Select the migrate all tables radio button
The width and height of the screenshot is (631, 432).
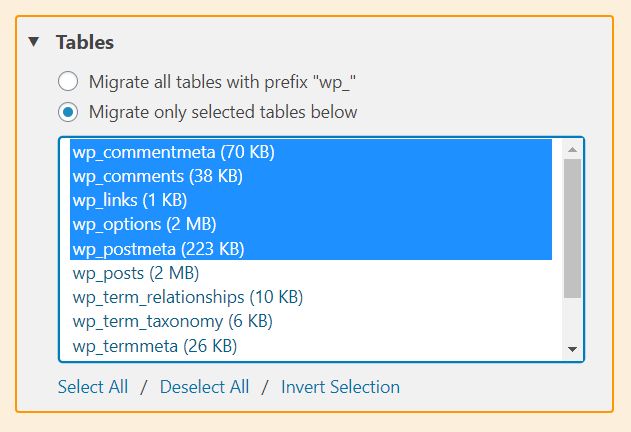(68, 81)
